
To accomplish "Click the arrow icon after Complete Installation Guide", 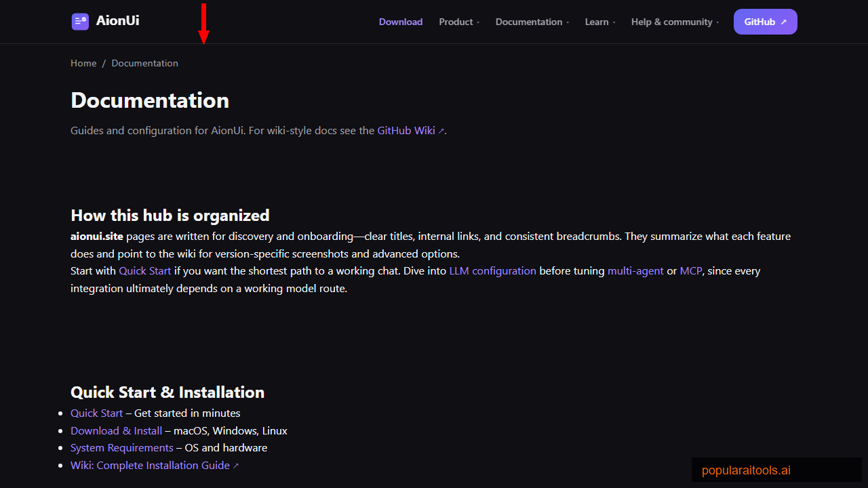I will [x=236, y=465].
